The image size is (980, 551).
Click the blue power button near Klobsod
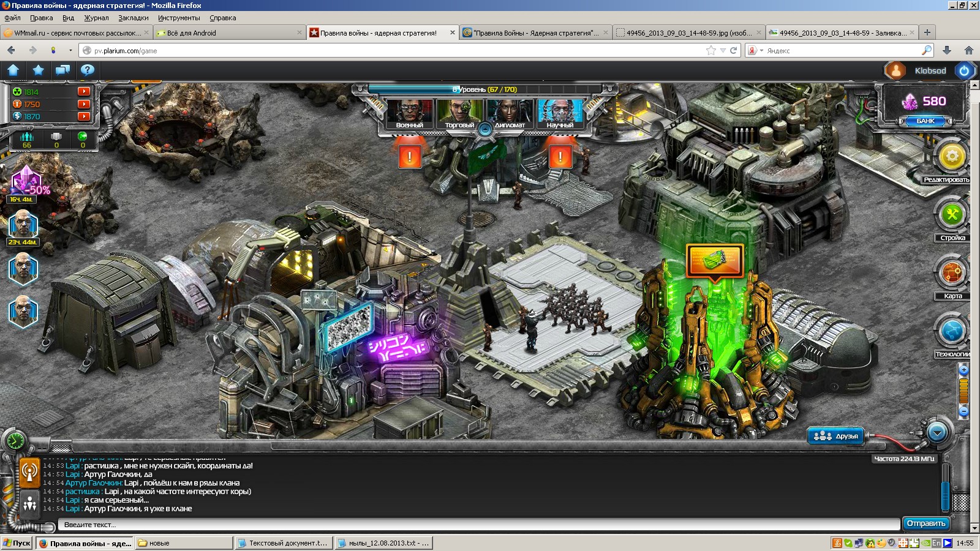(x=964, y=71)
